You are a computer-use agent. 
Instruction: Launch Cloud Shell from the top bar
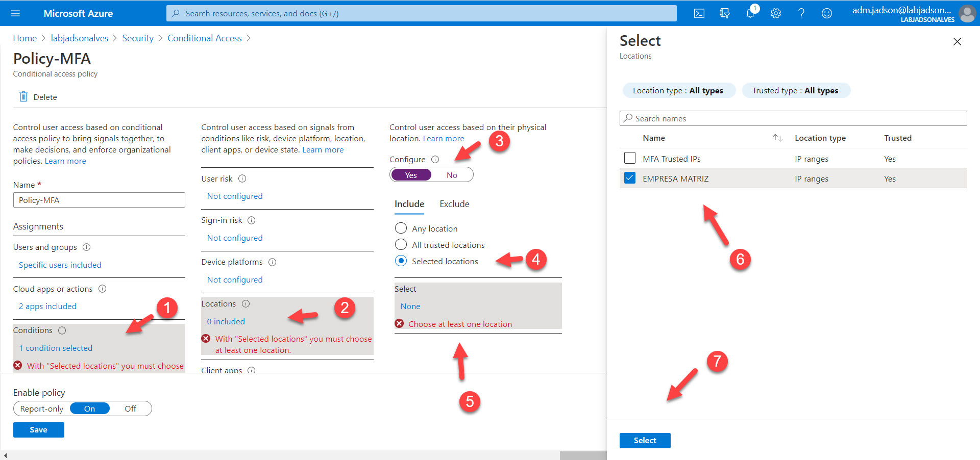(x=699, y=13)
